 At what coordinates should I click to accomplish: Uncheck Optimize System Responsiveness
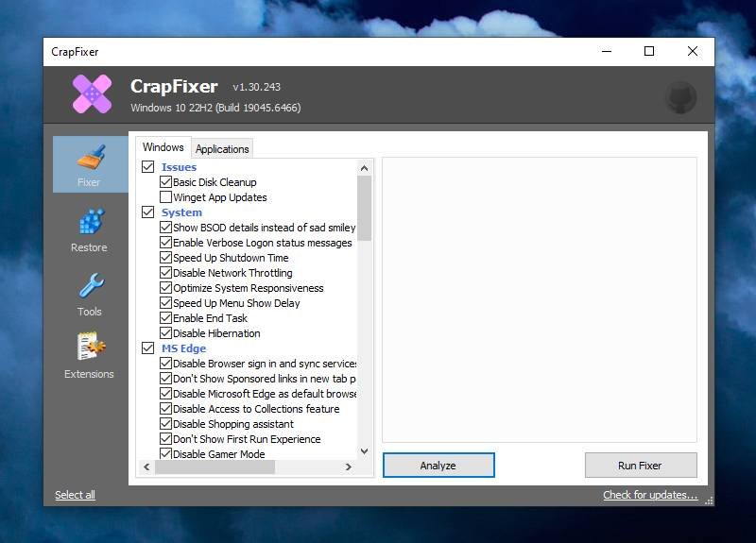coord(166,288)
